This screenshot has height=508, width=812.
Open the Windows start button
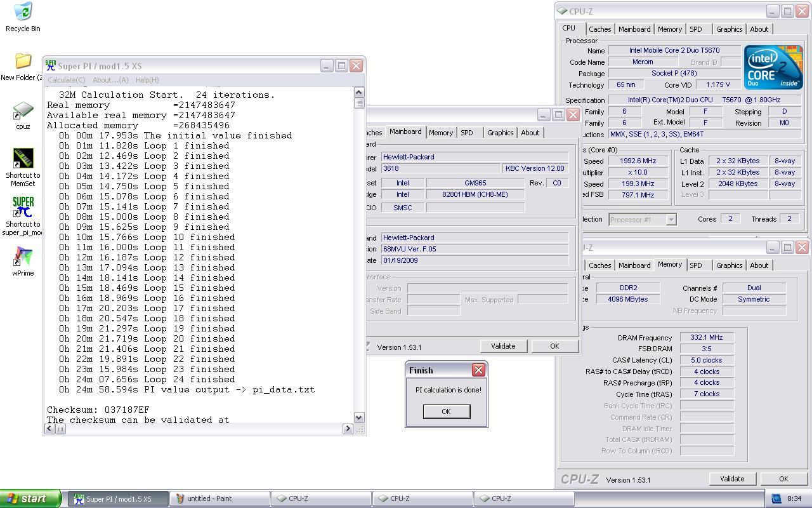[x=30, y=498]
